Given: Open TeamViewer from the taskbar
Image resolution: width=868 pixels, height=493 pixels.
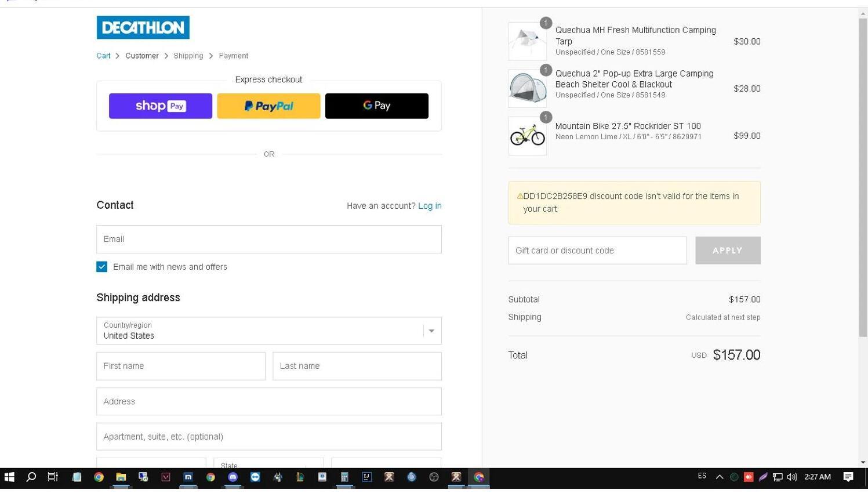Looking at the screenshot, I should tap(255, 477).
